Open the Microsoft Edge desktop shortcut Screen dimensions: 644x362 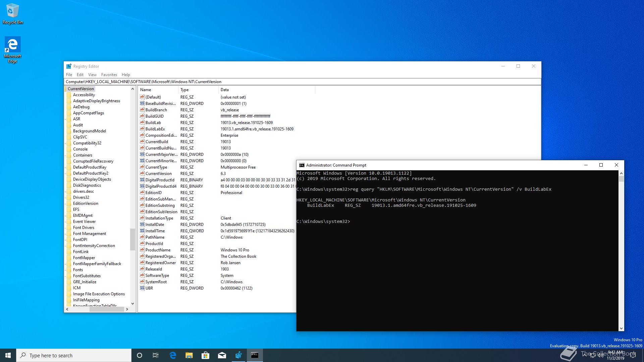coord(12,50)
